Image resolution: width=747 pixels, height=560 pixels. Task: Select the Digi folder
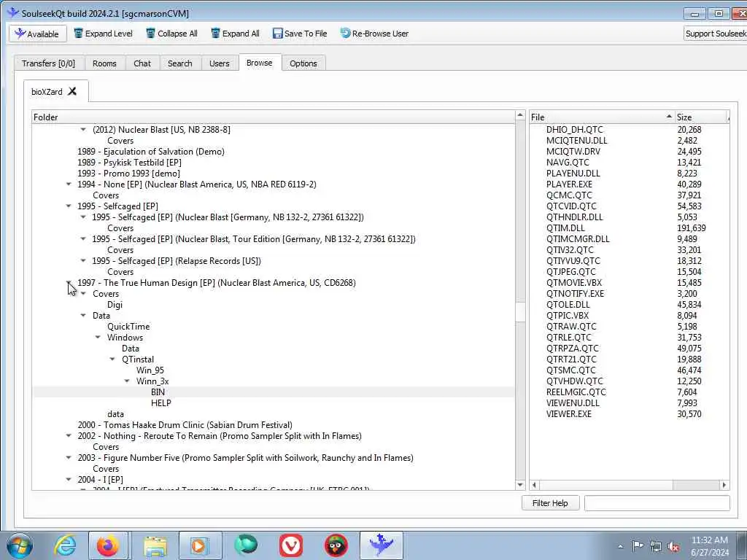point(115,305)
